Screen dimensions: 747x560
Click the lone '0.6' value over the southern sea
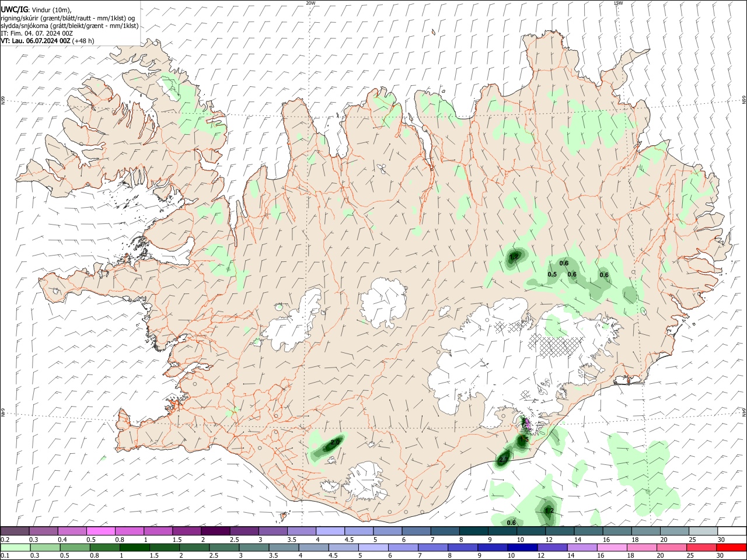tap(511, 523)
